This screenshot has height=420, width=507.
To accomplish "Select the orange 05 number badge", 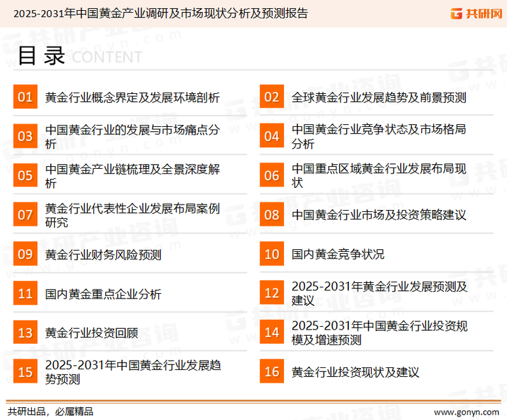I will (x=25, y=176).
